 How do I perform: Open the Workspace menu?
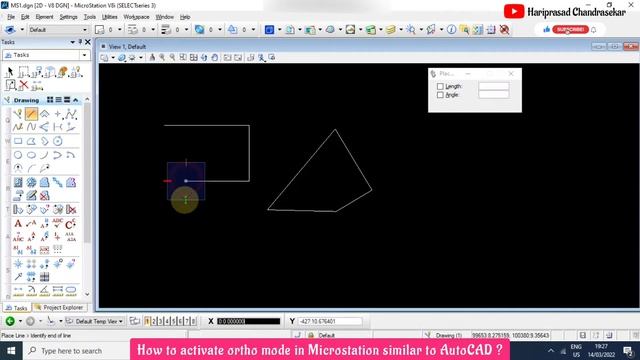136,17
